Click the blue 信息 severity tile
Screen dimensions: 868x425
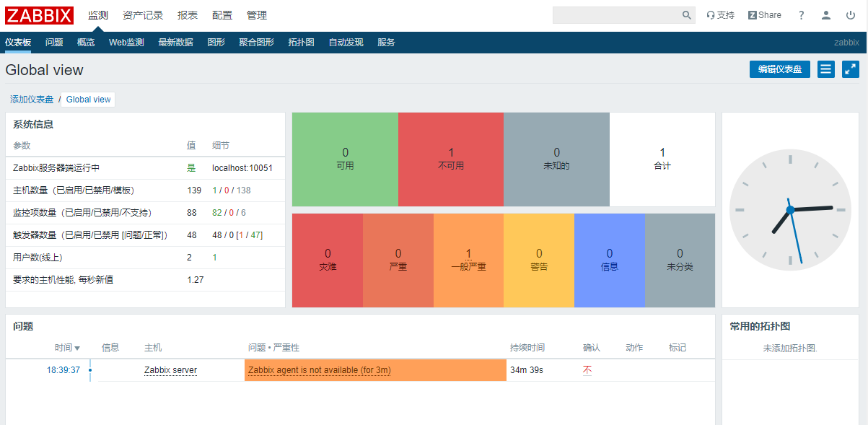tap(609, 260)
